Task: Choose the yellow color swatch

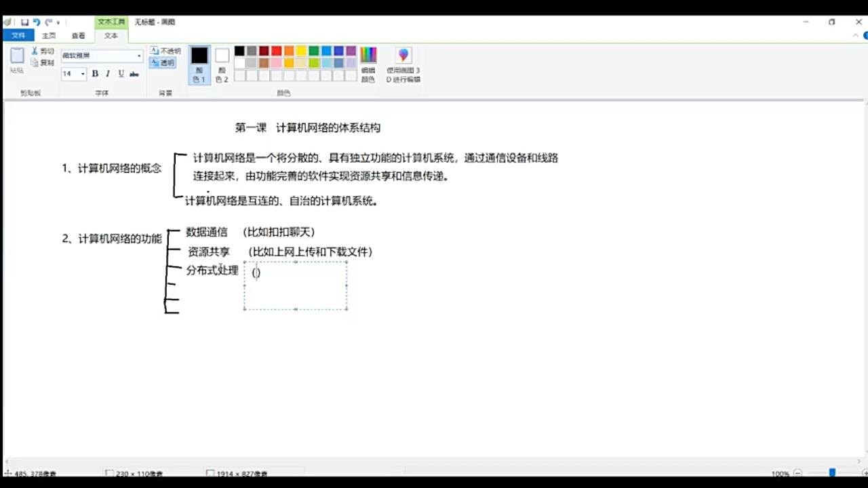Action: pyautogui.click(x=301, y=51)
